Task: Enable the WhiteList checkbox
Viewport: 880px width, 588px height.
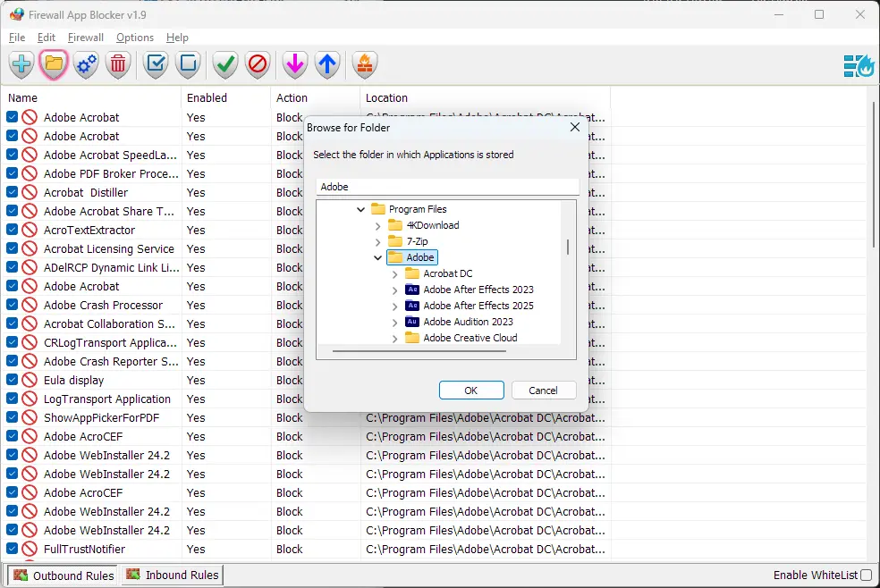Action: point(866,575)
